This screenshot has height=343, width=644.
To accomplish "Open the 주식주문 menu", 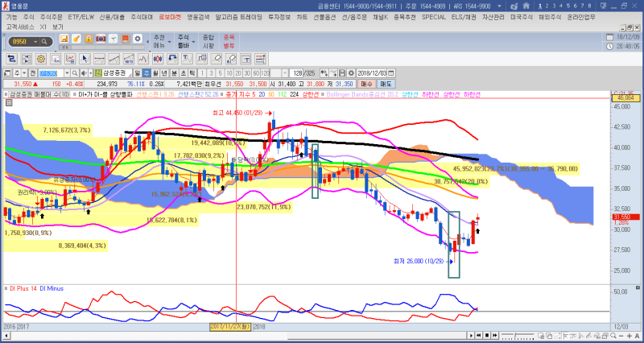I will 51,17.
